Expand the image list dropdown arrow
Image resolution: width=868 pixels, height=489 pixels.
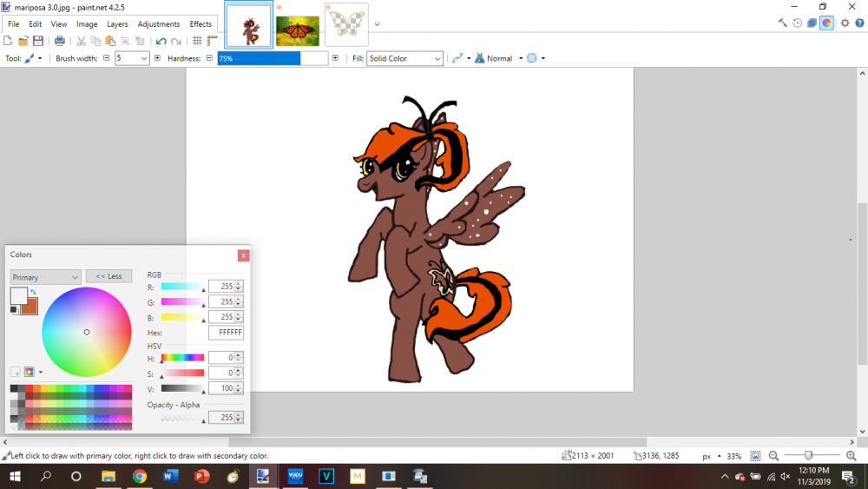(377, 23)
